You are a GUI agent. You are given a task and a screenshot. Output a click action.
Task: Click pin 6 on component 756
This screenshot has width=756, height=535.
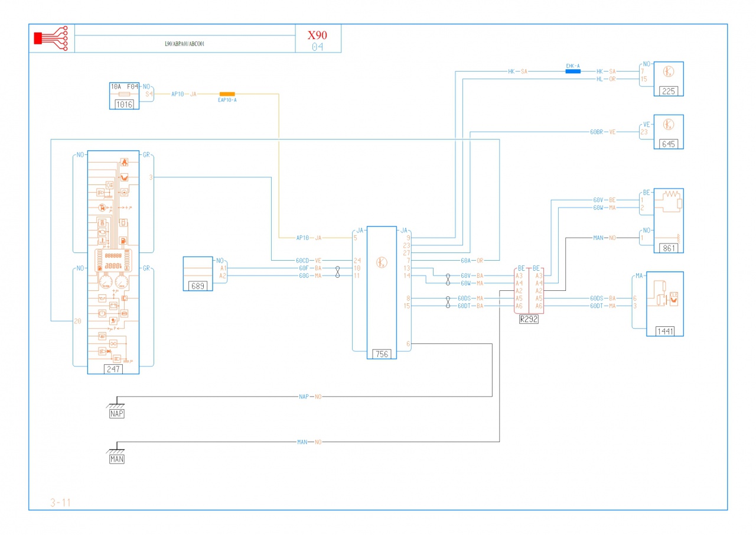[408, 343]
